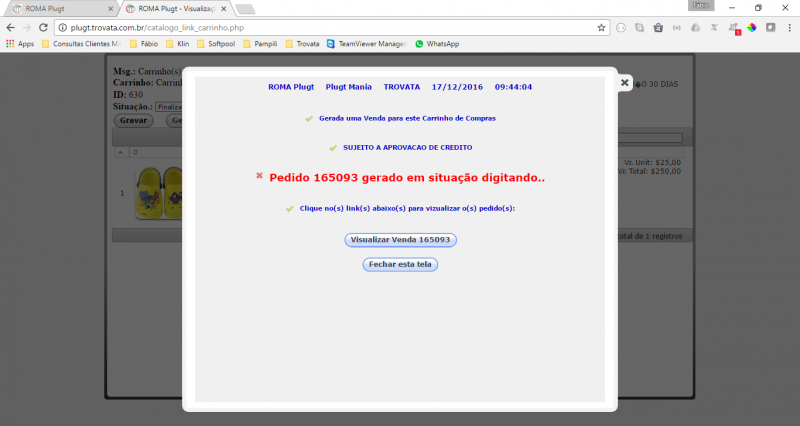Viewport: 800px width, 426px height.
Task: Open the shopping bag extension icon
Action: [658, 28]
